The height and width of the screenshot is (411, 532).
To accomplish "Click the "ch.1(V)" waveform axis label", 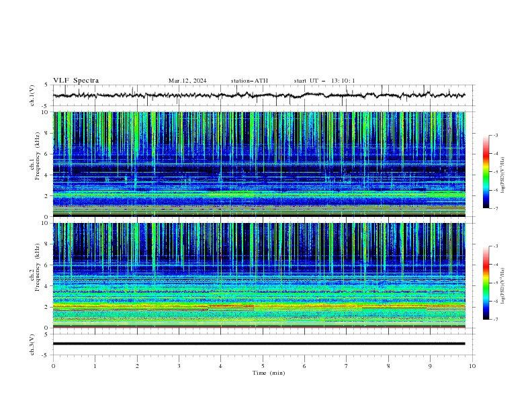I will [x=32, y=95].
